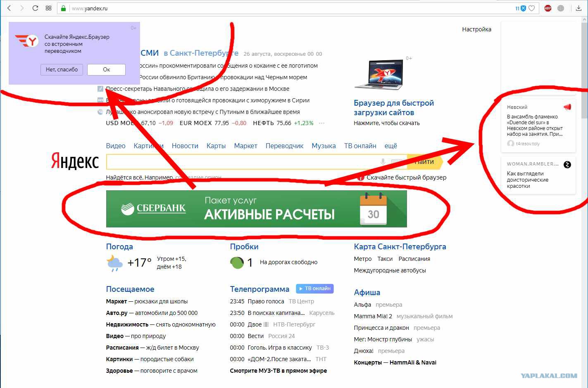Switch to the в Санкт-Петербурге news tab
Viewport: 588px width, 388px height.
point(201,53)
